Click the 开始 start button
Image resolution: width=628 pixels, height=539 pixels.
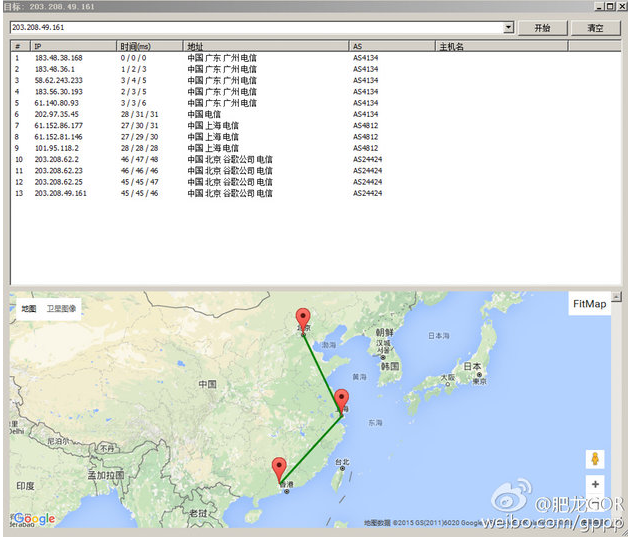coord(543,28)
